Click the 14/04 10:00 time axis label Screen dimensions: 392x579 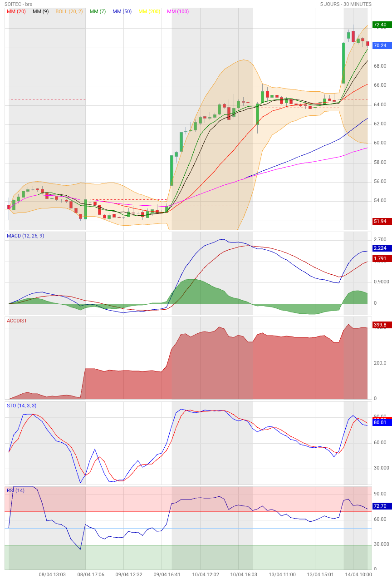coord(358,574)
